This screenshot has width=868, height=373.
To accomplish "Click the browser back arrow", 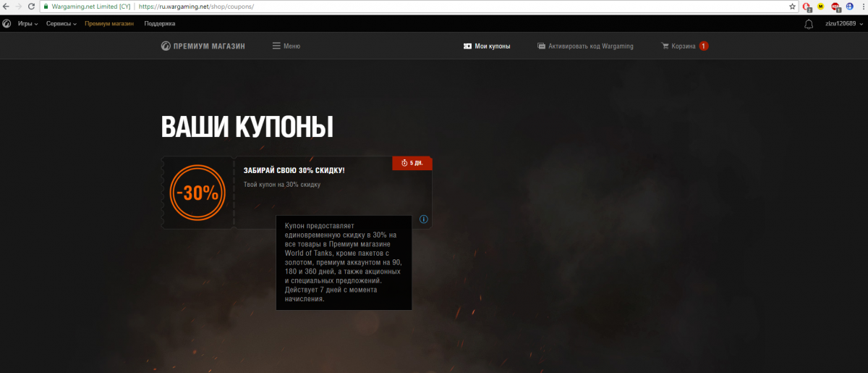I will (7, 6).
